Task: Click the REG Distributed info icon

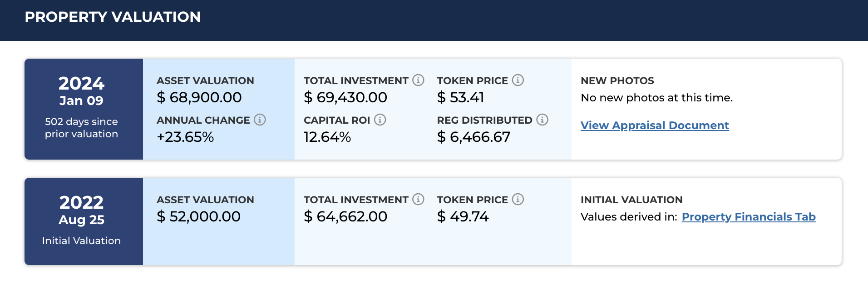Action: tap(542, 120)
